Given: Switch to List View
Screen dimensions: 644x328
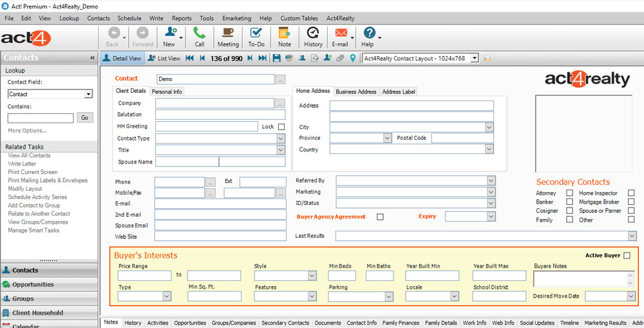Looking at the screenshot, I should [164, 59].
